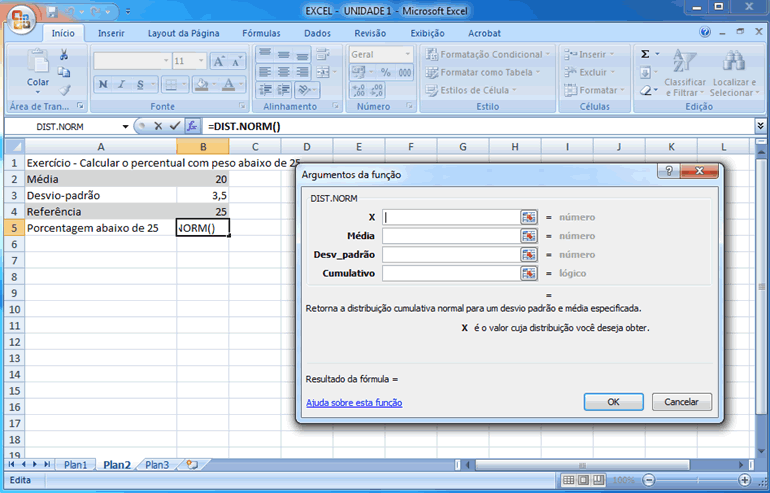Toggle italic formatting in Fonte group
Screen dimensions: 770x493
[x=120, y=84]
